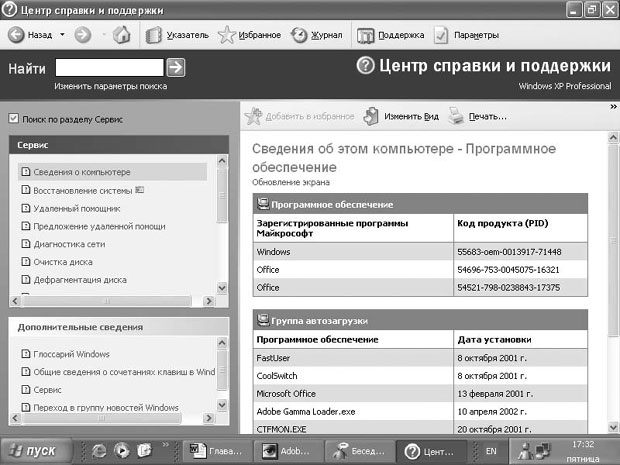The width and height of the screenshot is (620, 465).
Task: Open Очистка диска item
Action: coord(57,262)
